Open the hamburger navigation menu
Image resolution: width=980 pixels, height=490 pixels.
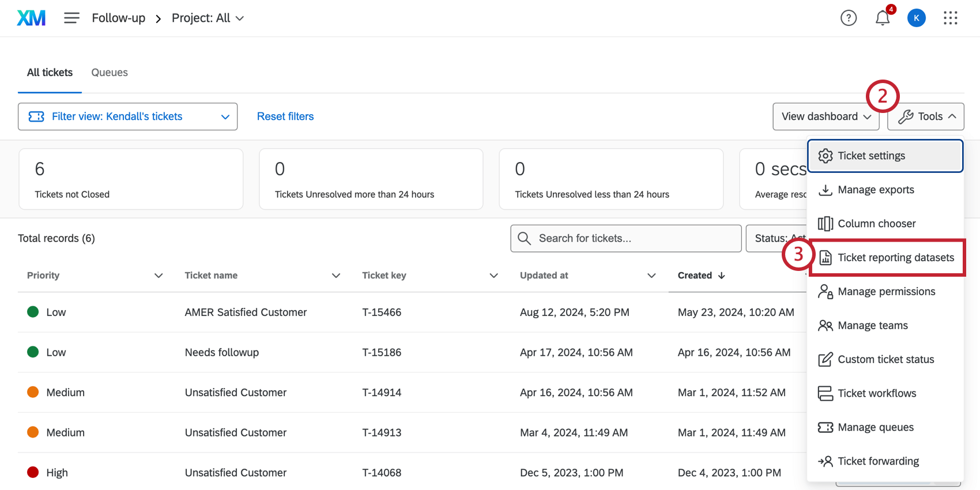pos(71,18)
